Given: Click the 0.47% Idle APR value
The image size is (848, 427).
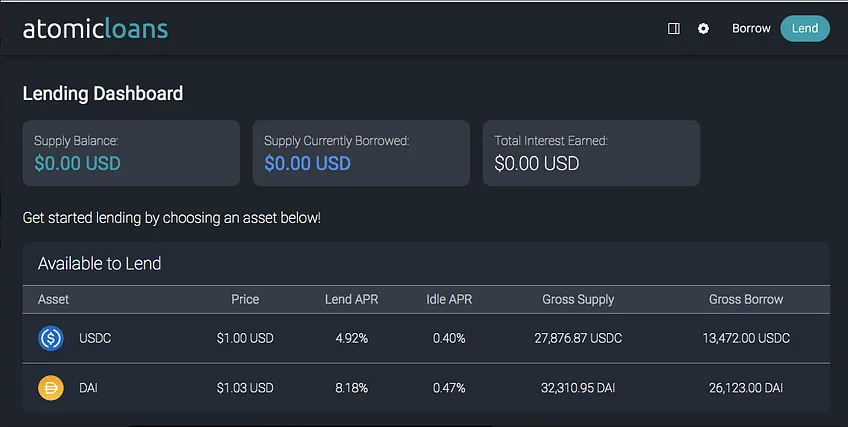Looking at the screenshot, I should pyautogui.click(x=449, y=388).
